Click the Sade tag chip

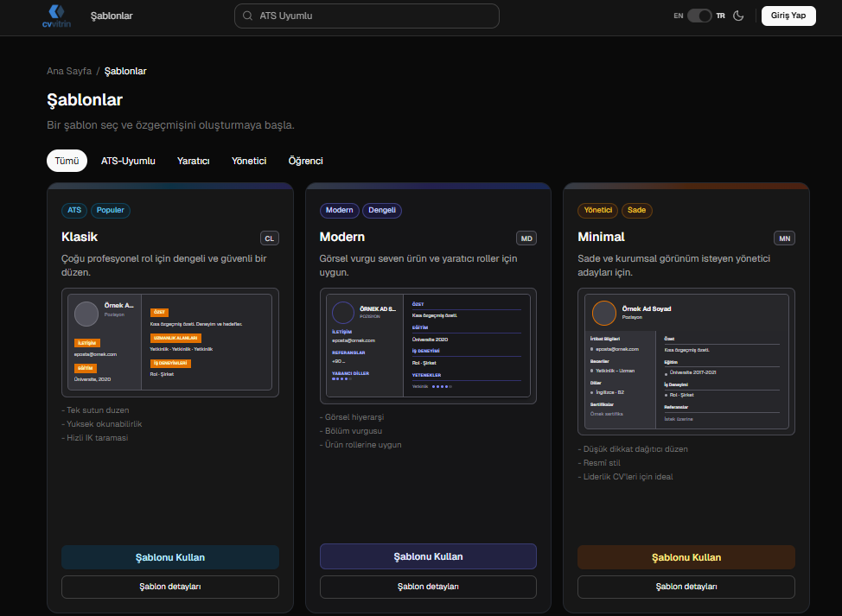637,210
